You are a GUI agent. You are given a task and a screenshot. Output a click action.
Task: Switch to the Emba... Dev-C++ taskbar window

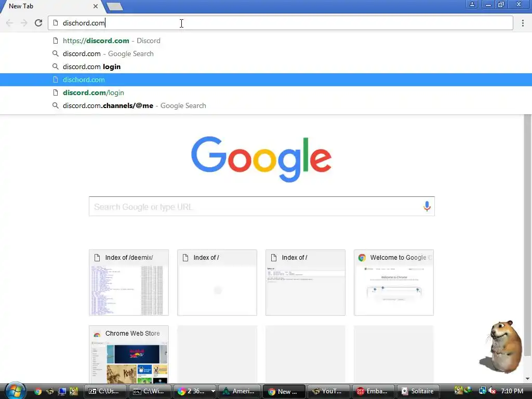374,391
